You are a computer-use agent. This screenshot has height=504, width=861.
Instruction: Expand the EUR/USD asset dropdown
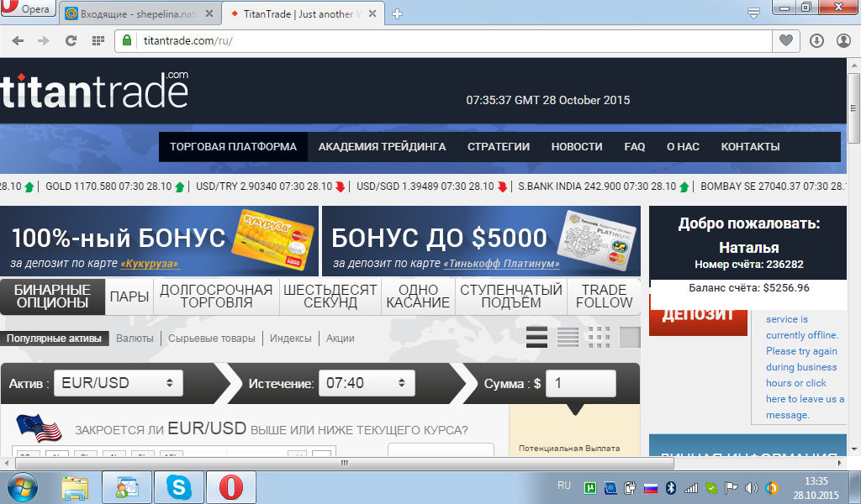tap(118, 383)
